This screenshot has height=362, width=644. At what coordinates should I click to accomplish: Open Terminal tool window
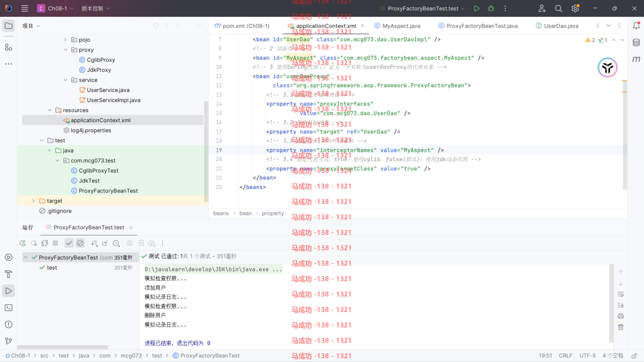(9, 308)
